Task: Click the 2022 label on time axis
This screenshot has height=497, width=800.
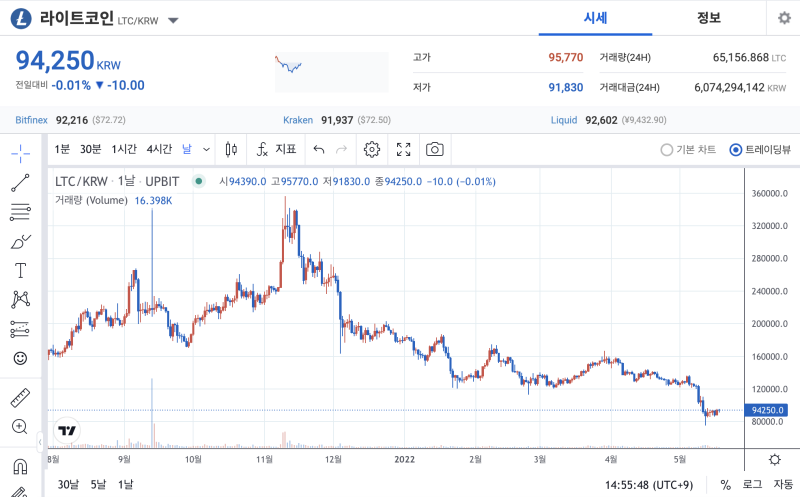Action: 405,460
